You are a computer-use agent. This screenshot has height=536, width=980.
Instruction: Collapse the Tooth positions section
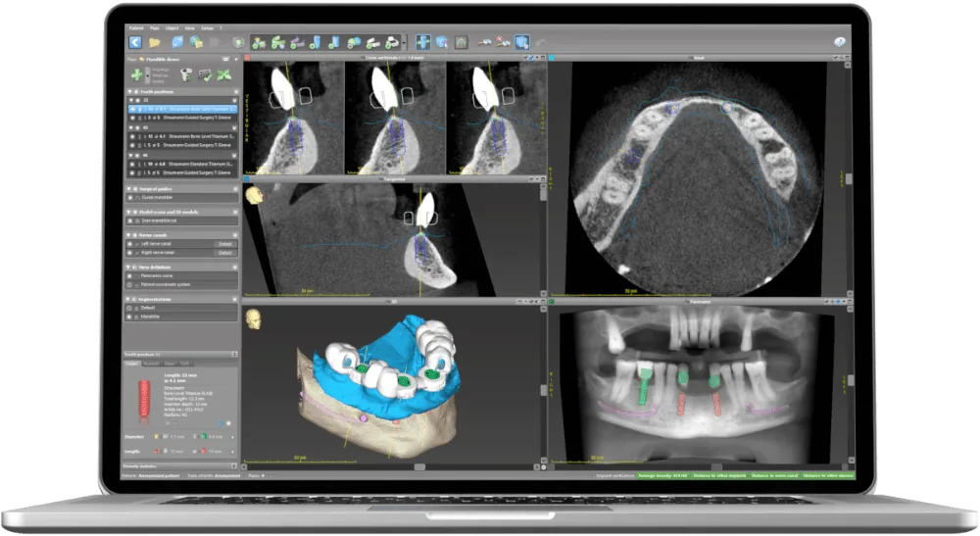point(128,92)
